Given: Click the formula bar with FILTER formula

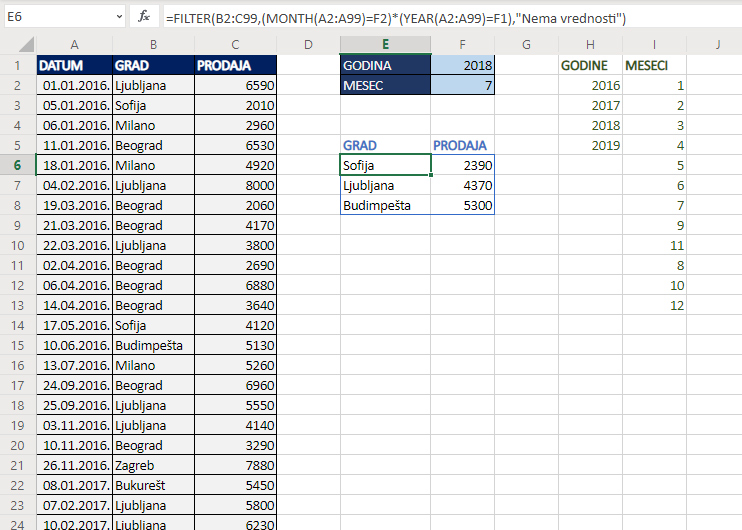Looking at the screenshot, I should [x=450, y=16].
